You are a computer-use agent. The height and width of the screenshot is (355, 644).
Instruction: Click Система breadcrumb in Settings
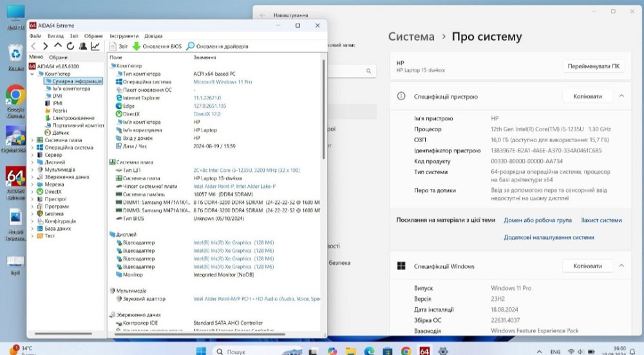411,37
